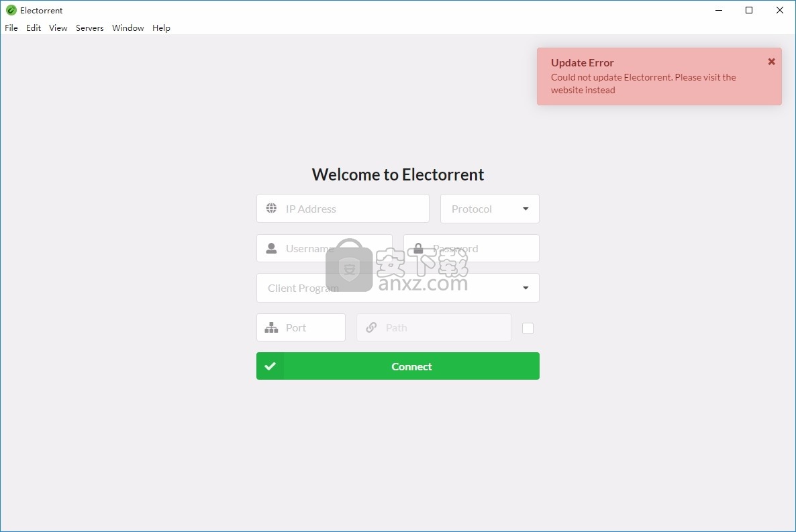Expand the Protocol dropdown
Image resolution: width=796 pixels, height=532 pixels.
tap(489, 209)
